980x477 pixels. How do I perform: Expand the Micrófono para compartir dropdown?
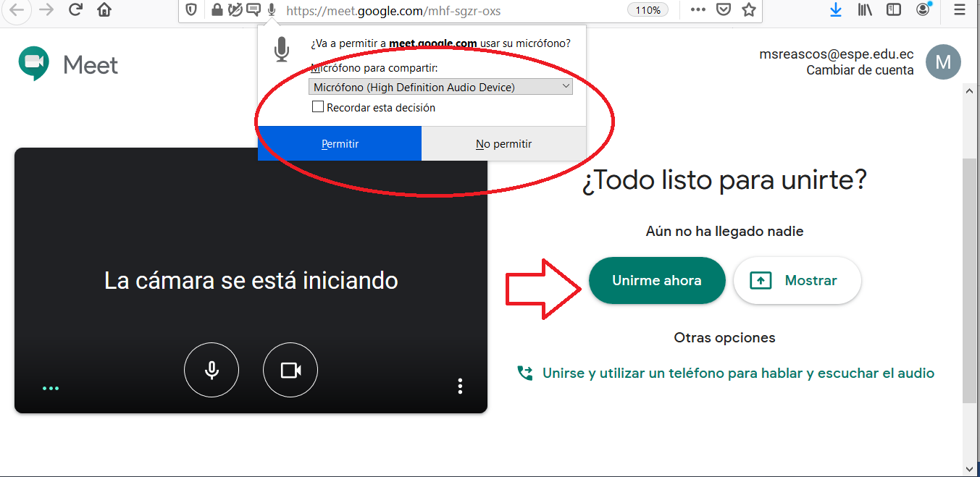pos(440,87)
